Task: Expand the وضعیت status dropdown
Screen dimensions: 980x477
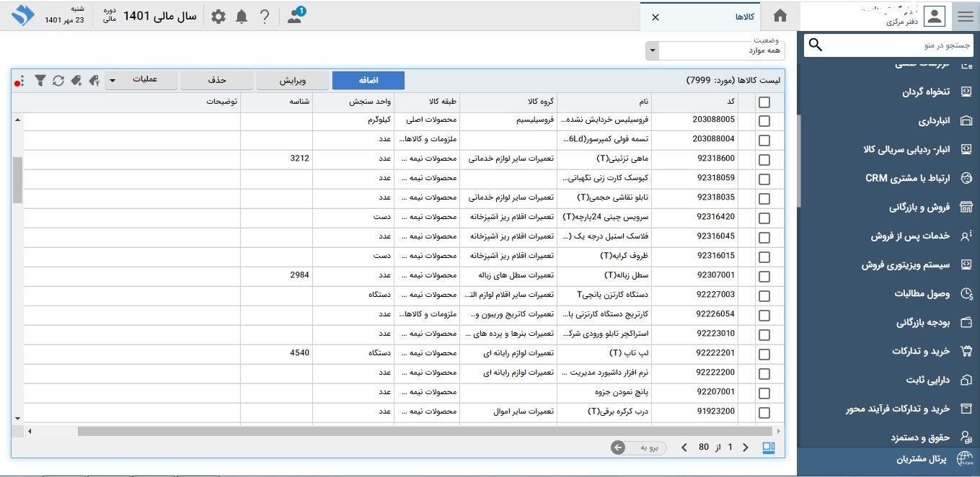Action: 652,51
